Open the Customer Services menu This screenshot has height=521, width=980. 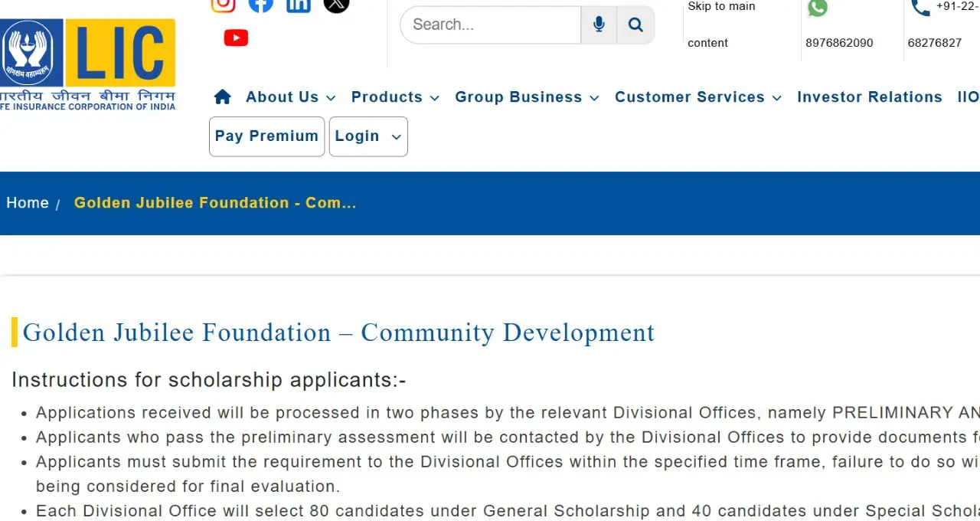point(689,97)
